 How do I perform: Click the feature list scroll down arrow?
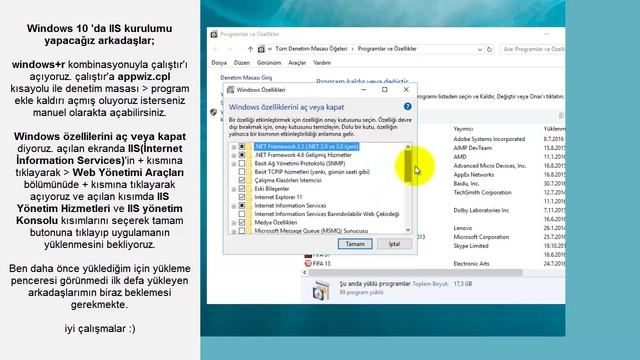(408, 230)
